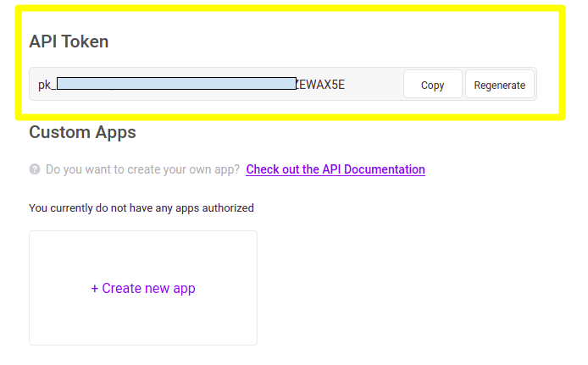This screenshot has width=588, height=365.
Task: Click the EWAX5E token ending
Action: click(x=321, y=85)
